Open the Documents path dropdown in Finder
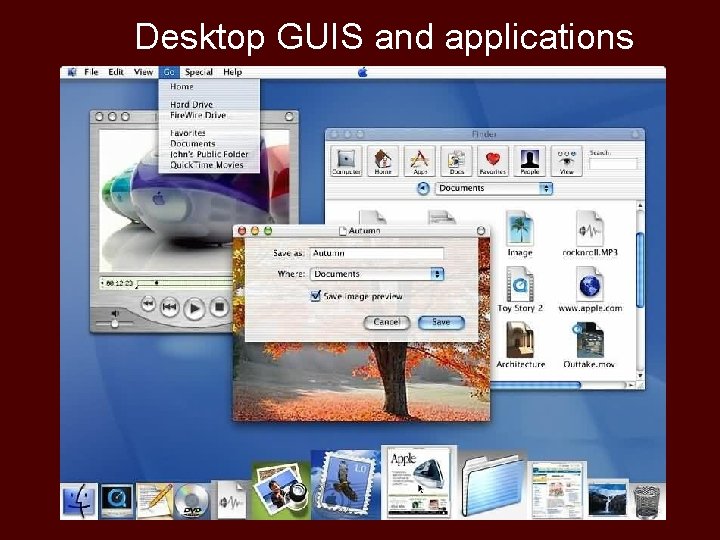The height and width of the screenshot is (540, 720). [494, 188]
